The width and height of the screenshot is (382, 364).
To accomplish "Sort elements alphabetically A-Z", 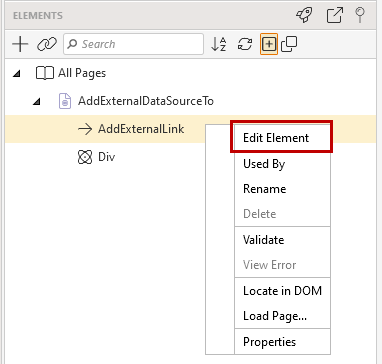I will [219, 44].
